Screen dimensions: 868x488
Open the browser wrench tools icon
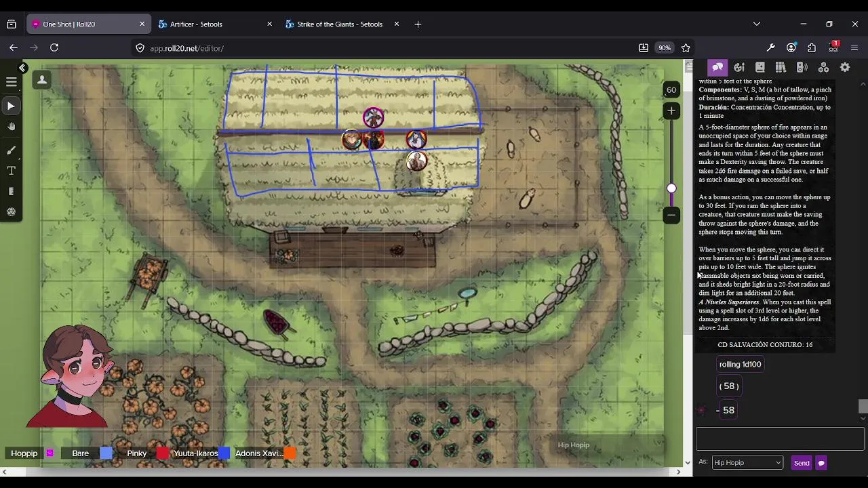(x=770, y=48)
